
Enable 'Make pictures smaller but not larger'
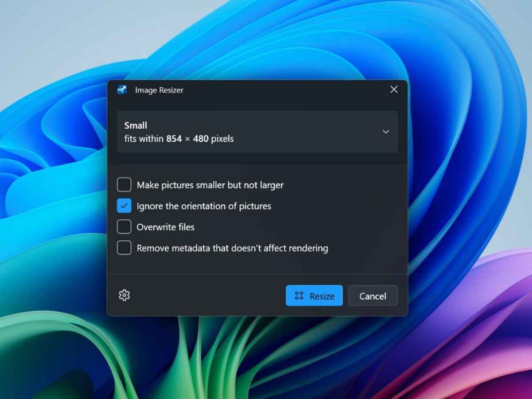tap(124, 184)
